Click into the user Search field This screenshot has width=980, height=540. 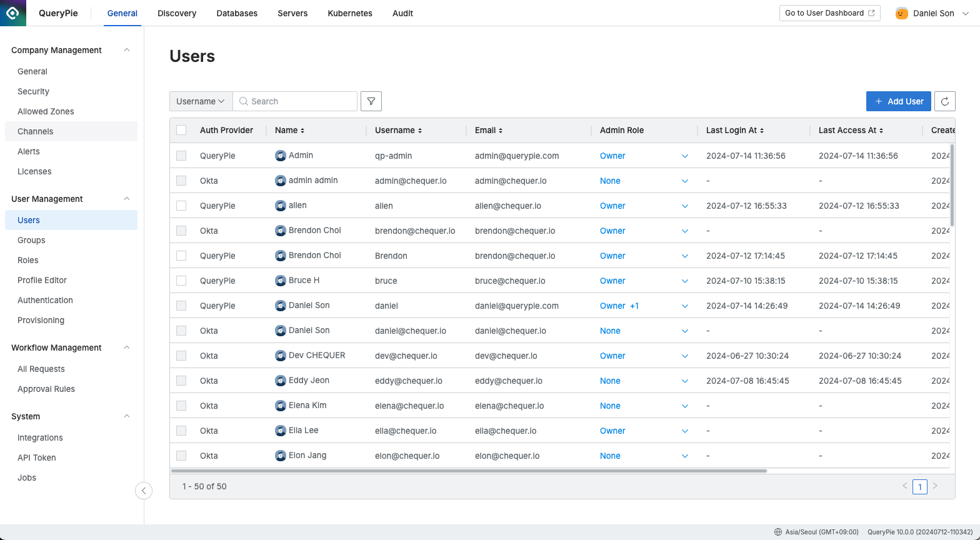pyautogui.click(x=301, y=101)
